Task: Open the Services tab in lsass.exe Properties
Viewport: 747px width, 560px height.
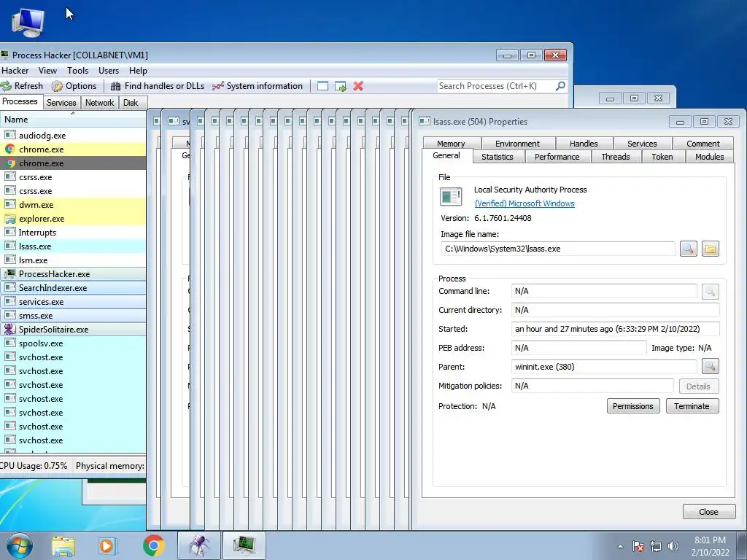Action: (642, 144)
